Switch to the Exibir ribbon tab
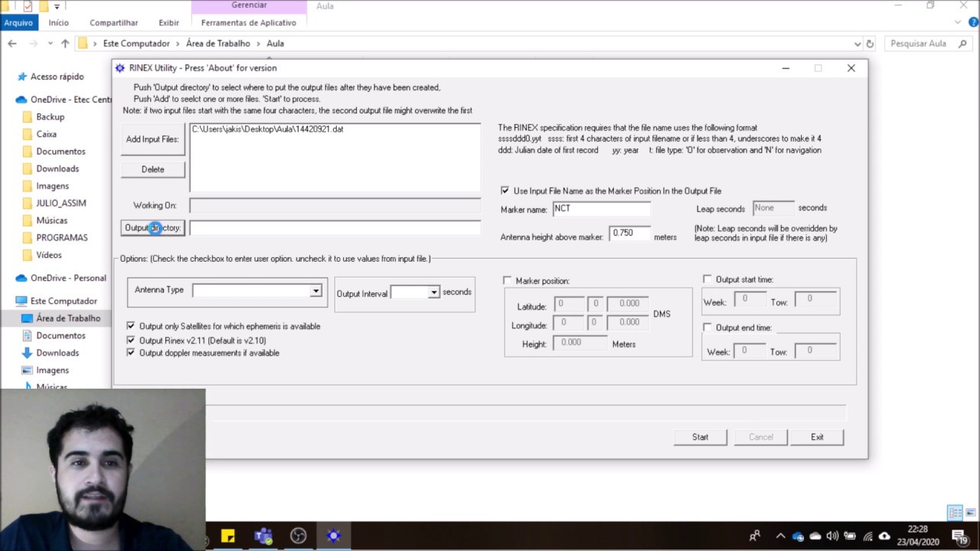The height and width of the screenshot is (551, 980). 169,23
